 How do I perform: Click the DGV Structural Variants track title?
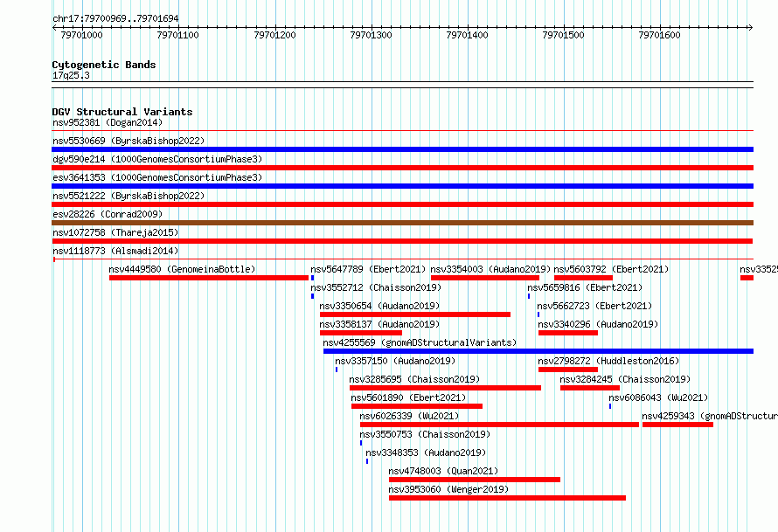pos(122,112)
